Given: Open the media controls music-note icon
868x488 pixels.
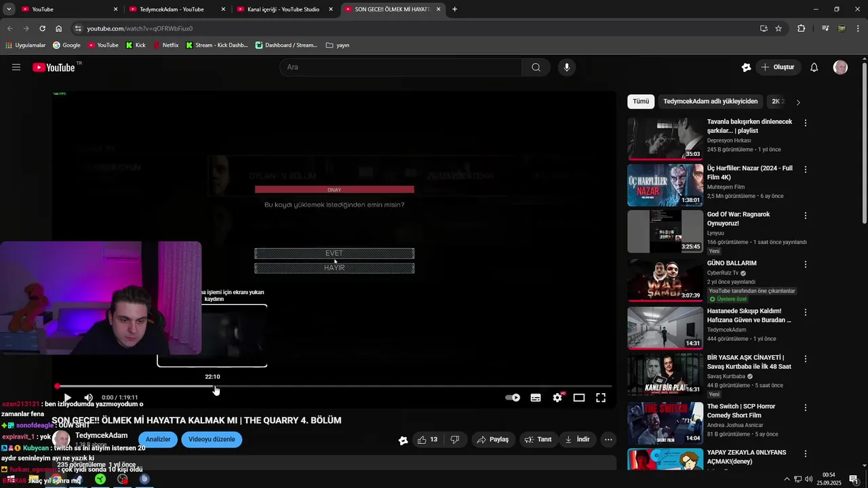Looking at the screenshot, I should point(825,28).
